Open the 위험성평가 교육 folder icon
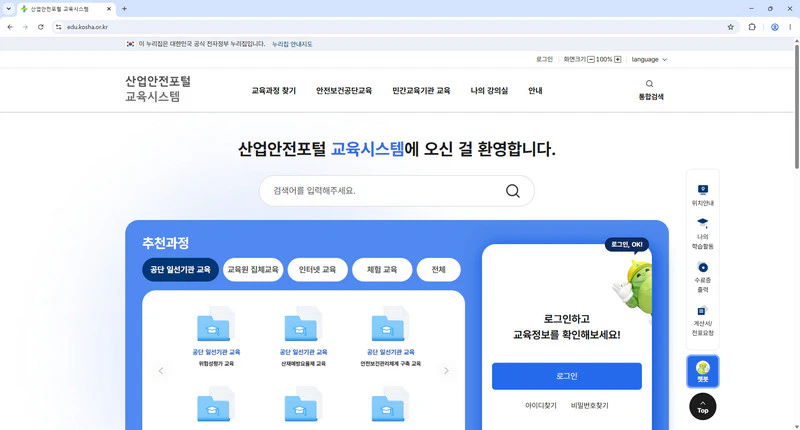 tap(215, 324)
